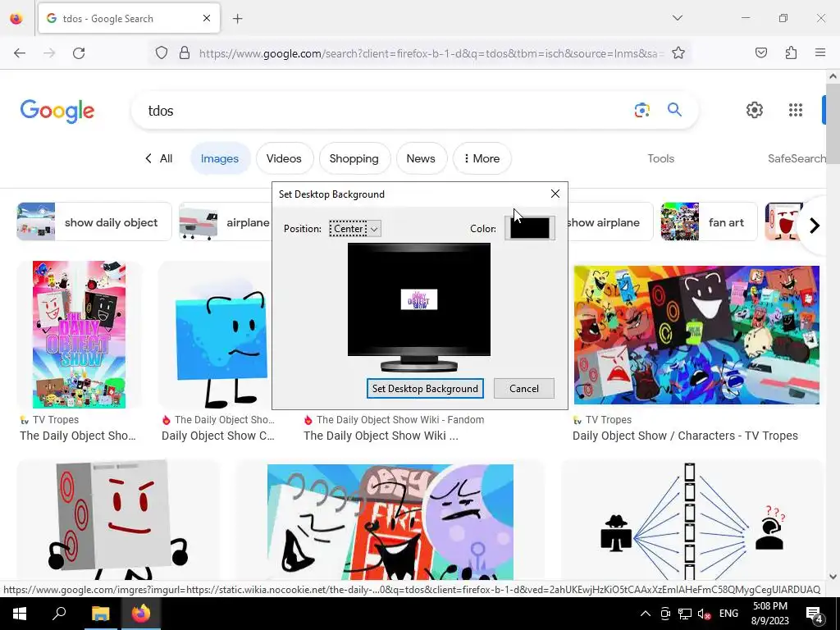Open the Google apps grid
Screen dimensions: 840x630
point(796,110)
